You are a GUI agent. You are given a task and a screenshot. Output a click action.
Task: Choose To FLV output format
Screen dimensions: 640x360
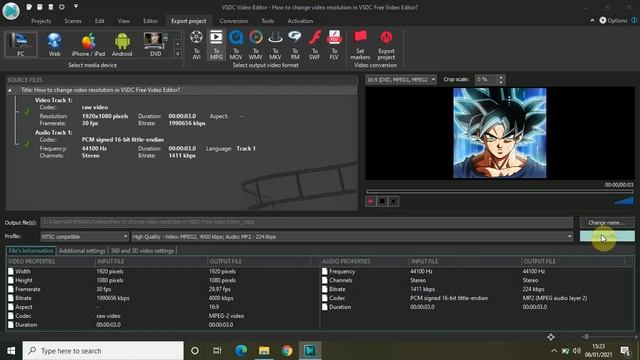[334, 45]
